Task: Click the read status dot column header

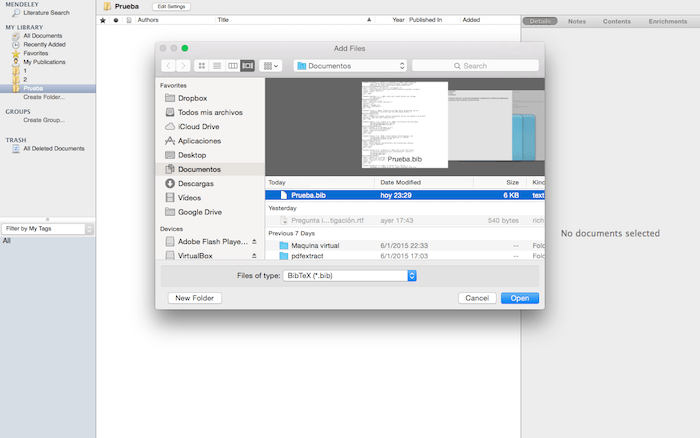Action: pos(116,20)
